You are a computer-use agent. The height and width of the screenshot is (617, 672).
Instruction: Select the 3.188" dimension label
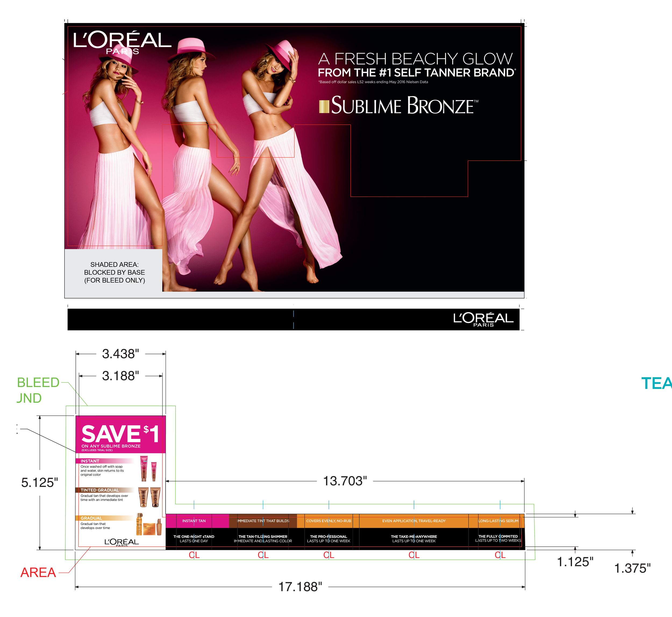120,376
